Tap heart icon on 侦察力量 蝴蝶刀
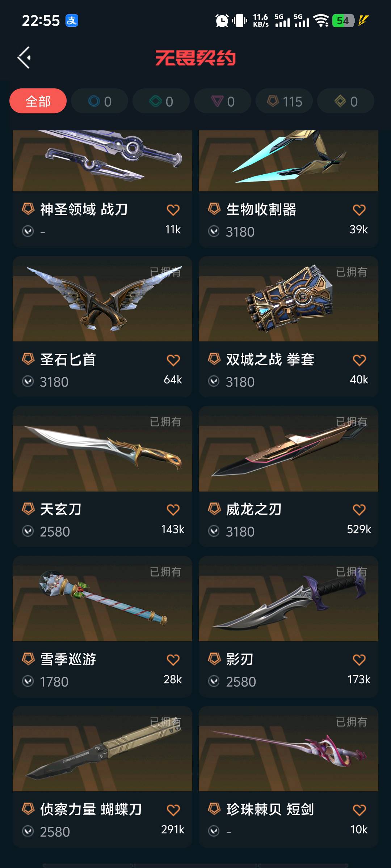The image size is (391, 868). point(173,810)
